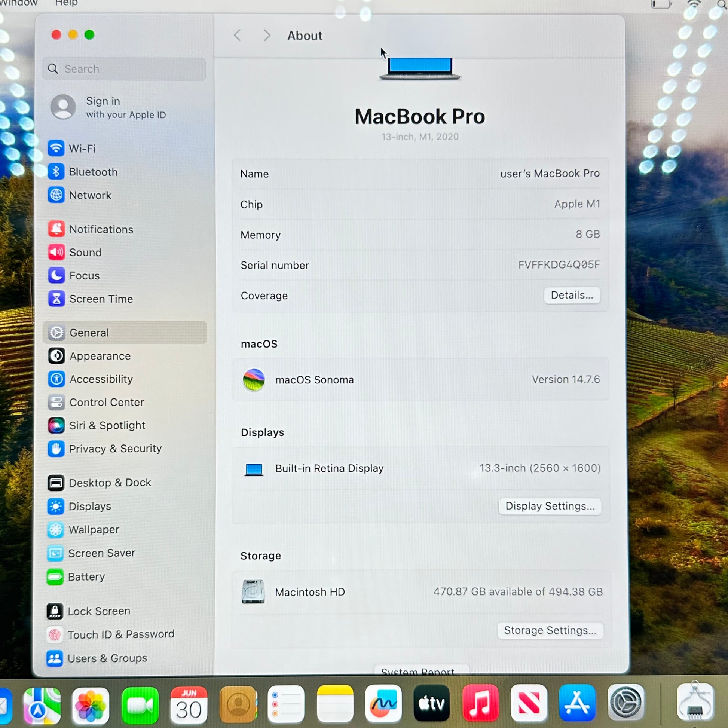The image size is (728, 728).
Task: Select General in the sidebar
Action: click(125, 333)
